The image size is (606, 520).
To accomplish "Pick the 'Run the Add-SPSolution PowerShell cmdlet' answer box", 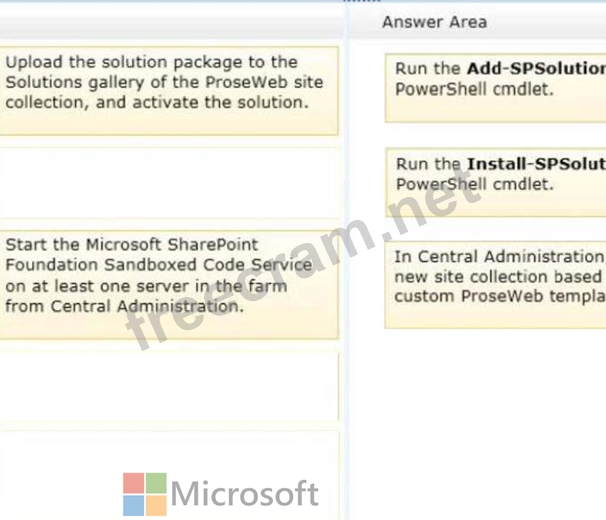I will tap(495, 88).
